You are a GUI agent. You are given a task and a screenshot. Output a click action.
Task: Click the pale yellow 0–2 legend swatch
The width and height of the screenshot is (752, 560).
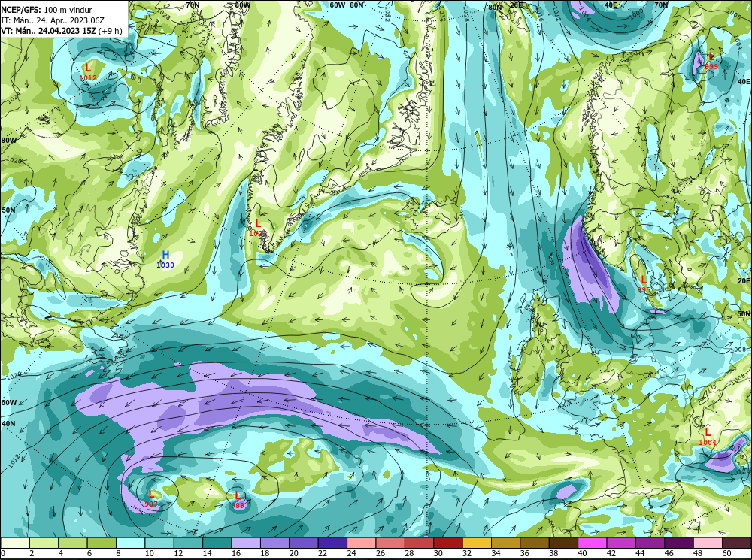click(x=15, y=543)
